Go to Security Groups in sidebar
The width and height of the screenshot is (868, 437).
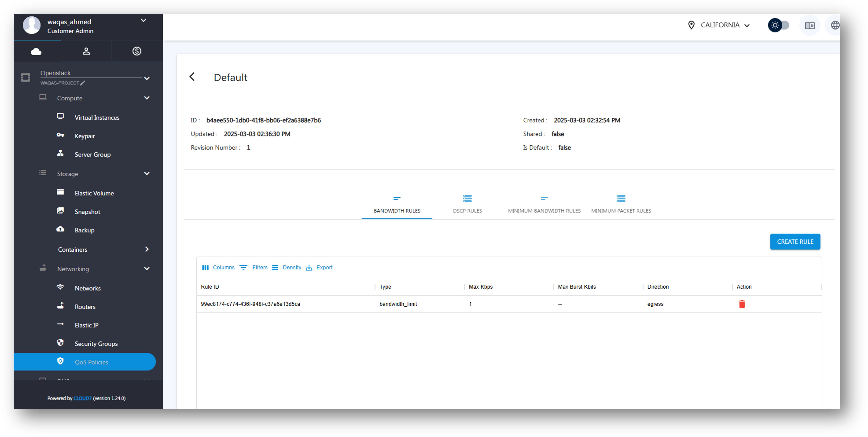pyautogui.click(x=96, y=344)
